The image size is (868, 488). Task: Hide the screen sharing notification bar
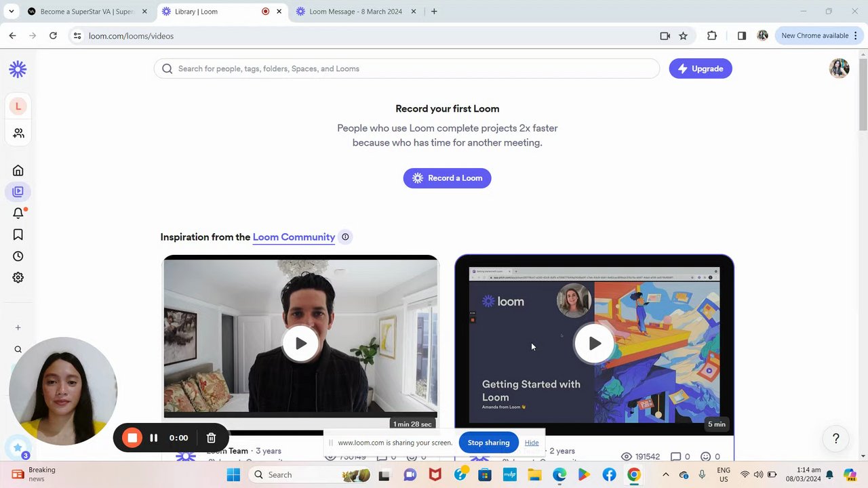pyautogui.click(x=532, y=443)
